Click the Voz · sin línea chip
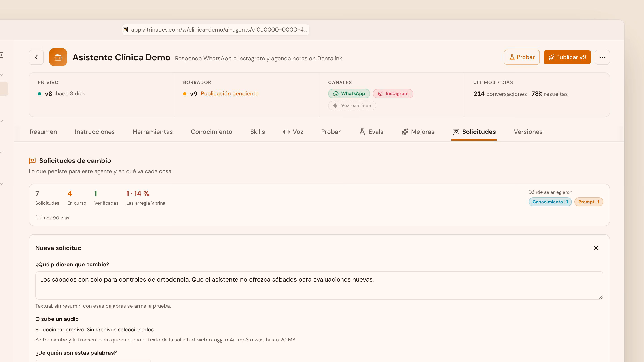 tap(352, 105)
